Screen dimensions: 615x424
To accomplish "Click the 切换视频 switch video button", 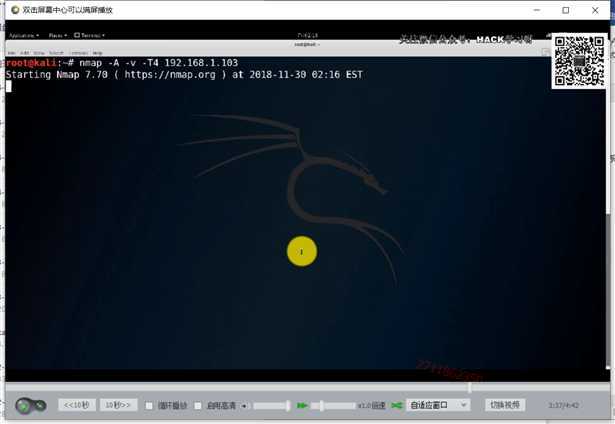I will click(505, 405).
